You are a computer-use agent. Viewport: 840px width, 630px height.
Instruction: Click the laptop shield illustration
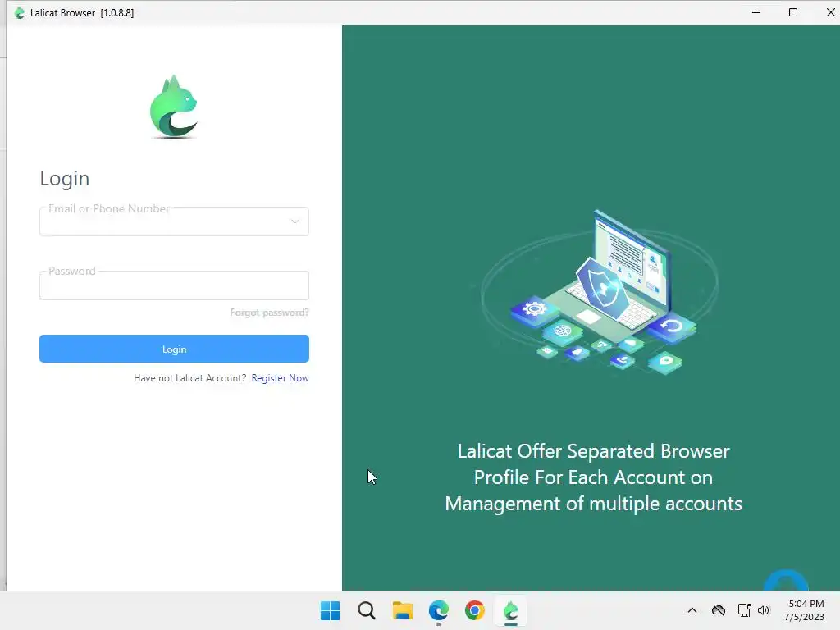(600, 292)
